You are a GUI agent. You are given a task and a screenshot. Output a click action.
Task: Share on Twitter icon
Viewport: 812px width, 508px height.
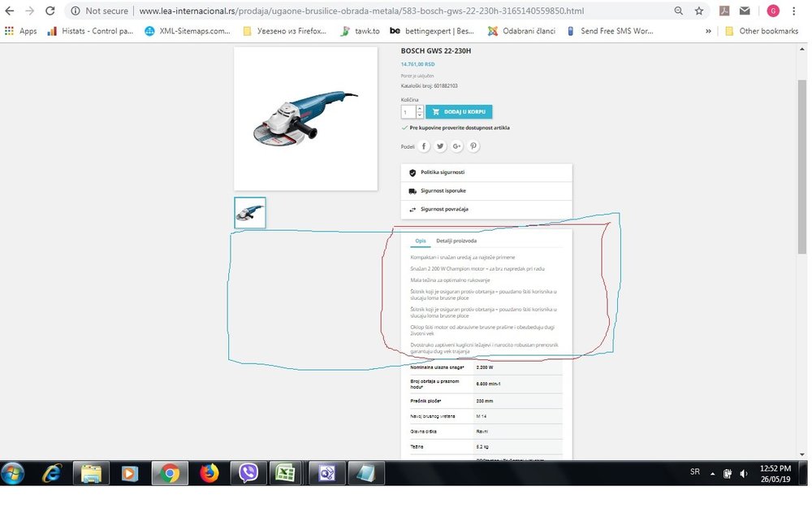click(x=440, y=146)
